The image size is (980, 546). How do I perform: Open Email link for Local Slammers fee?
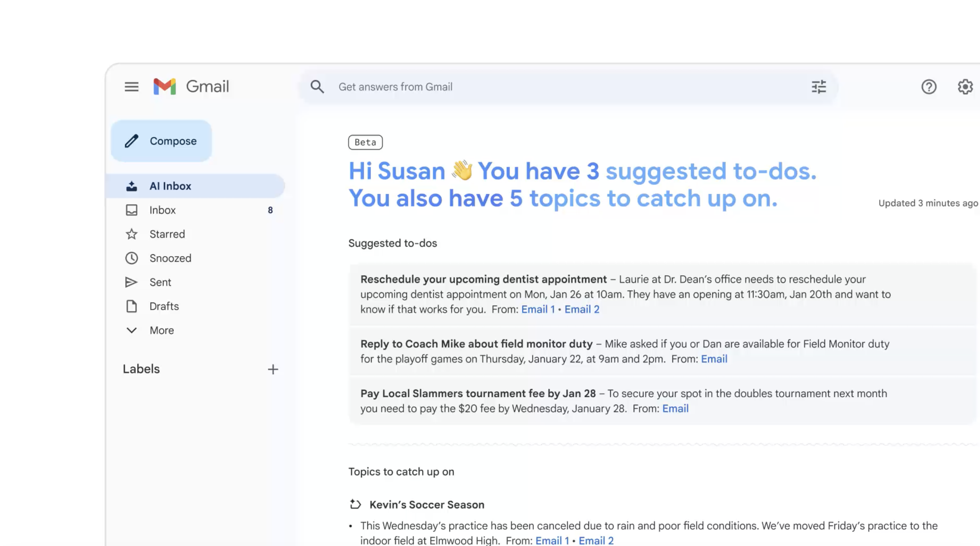tap(675, 409)
